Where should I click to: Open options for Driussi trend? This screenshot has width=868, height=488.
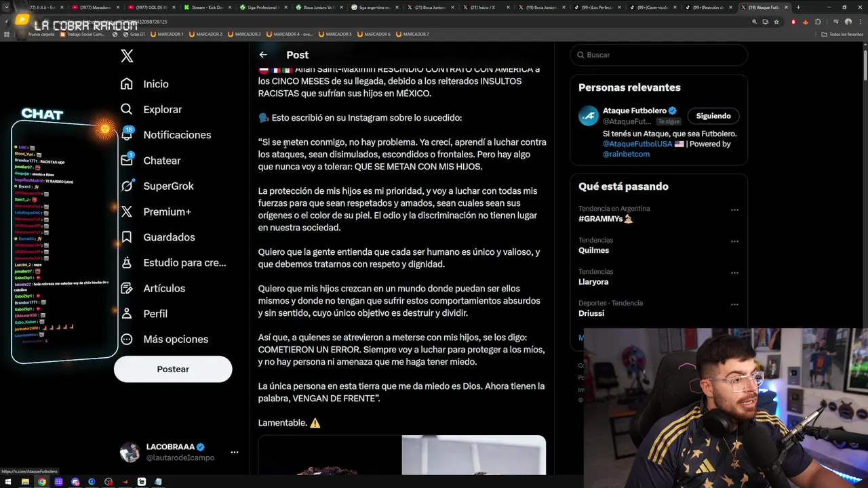pos(734,304)
